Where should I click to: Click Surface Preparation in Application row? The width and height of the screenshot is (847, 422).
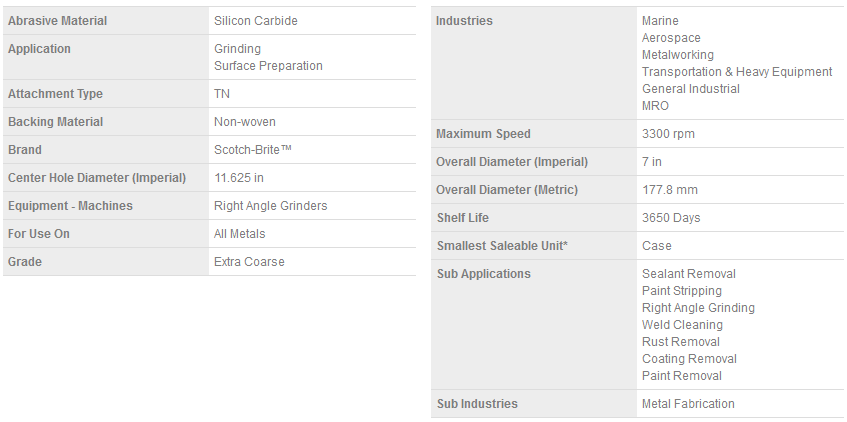(268, 66)
